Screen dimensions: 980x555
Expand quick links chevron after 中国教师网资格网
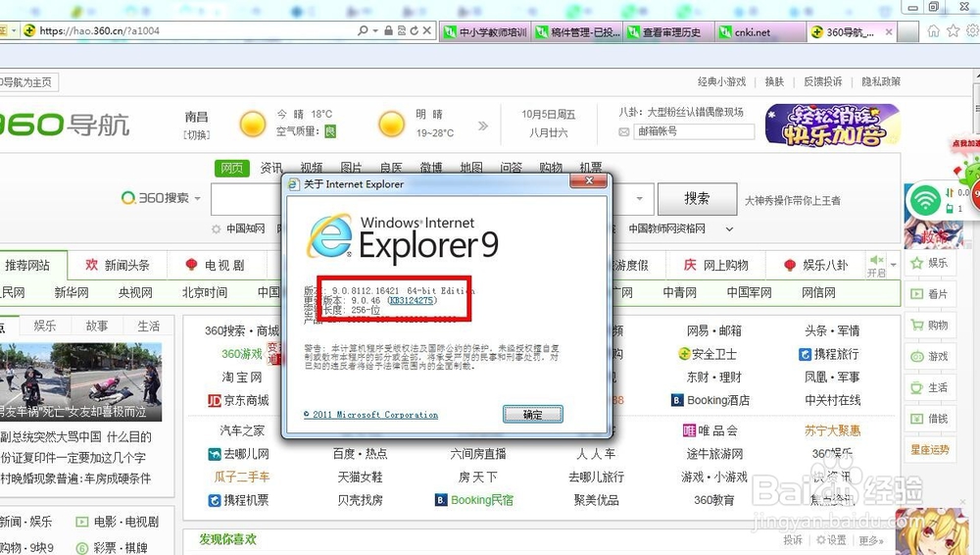click(729, 229)
